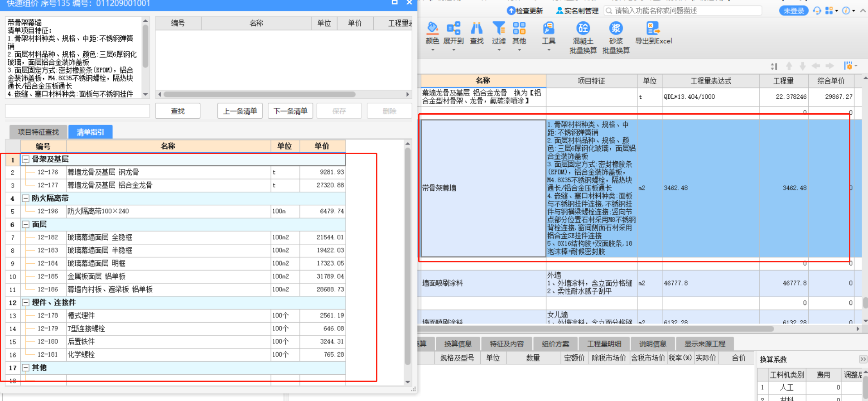Viewport: 868px width, 401px height.
Task: Click the 查找 button in the dialog
Action: 178,111
